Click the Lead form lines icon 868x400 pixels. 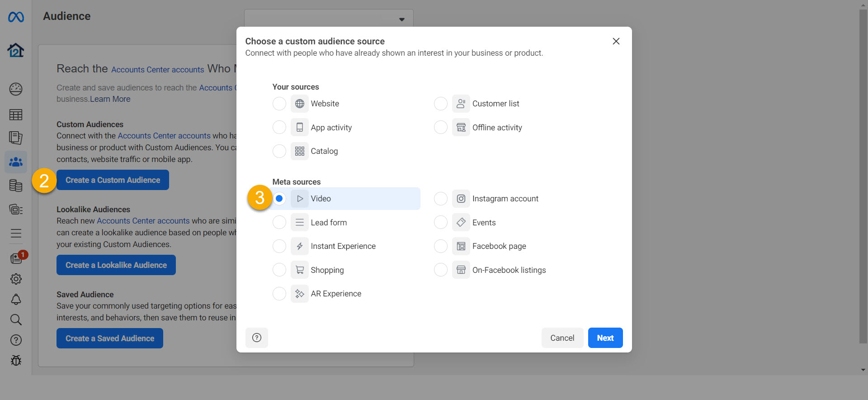(300, 223)
